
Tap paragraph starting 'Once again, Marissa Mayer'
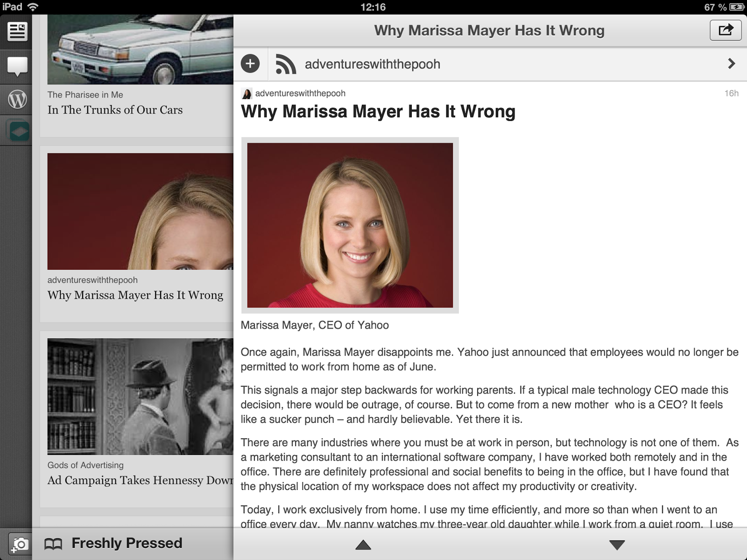point(490,359)
